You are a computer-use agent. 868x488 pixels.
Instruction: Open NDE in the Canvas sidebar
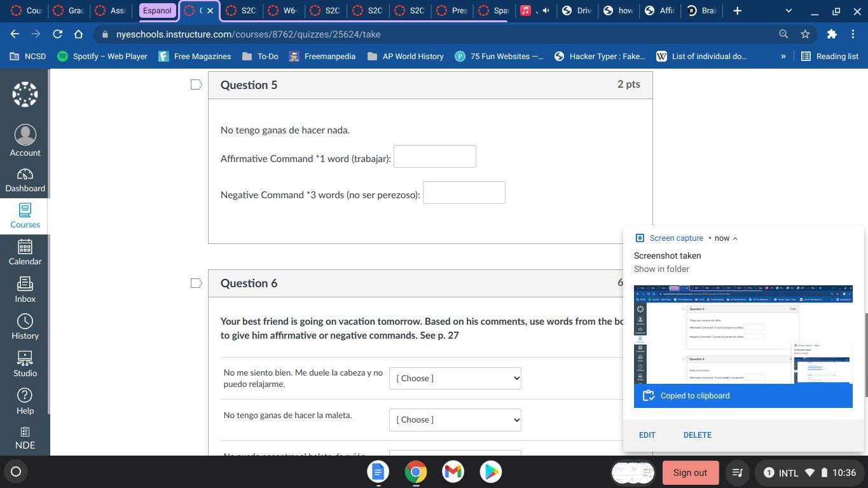point(25,438)
